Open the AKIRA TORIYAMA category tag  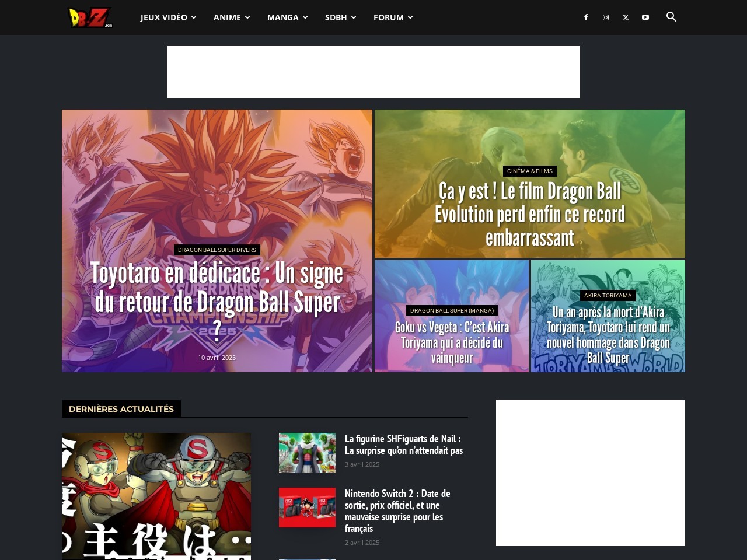tap(608, 295)
